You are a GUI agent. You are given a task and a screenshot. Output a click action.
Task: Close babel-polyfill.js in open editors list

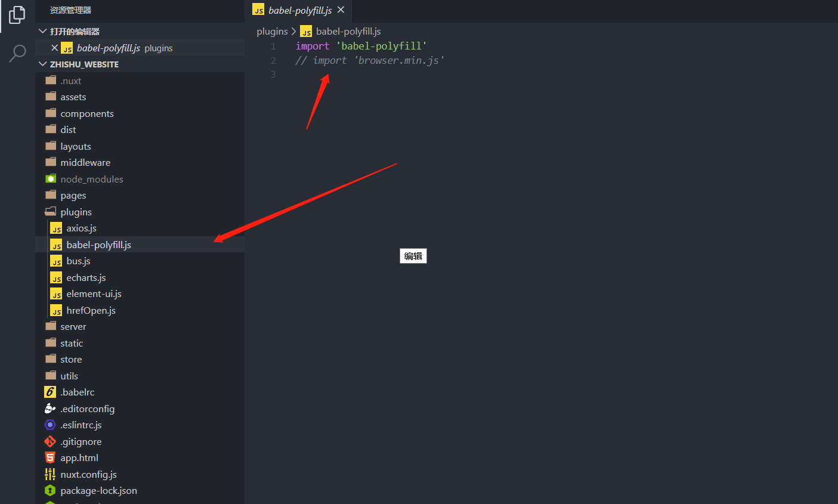point(55,48)
